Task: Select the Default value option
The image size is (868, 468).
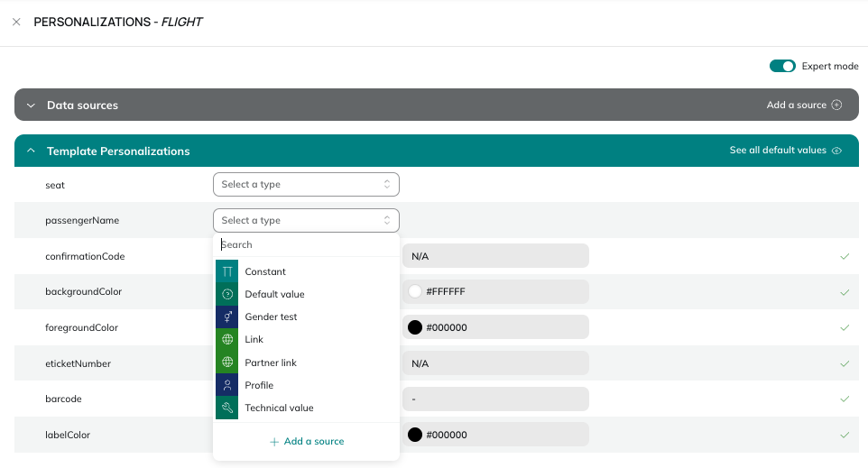Action: point(306,294)
